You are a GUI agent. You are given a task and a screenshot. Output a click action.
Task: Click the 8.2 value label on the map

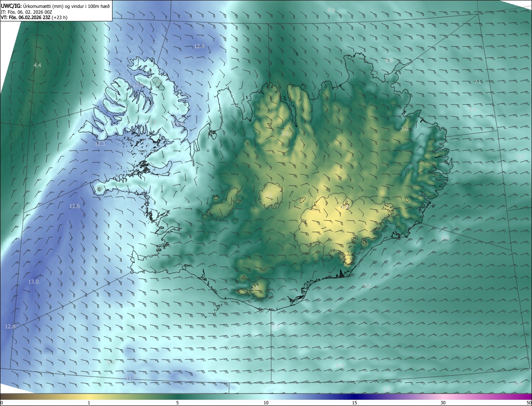[367, 286]
